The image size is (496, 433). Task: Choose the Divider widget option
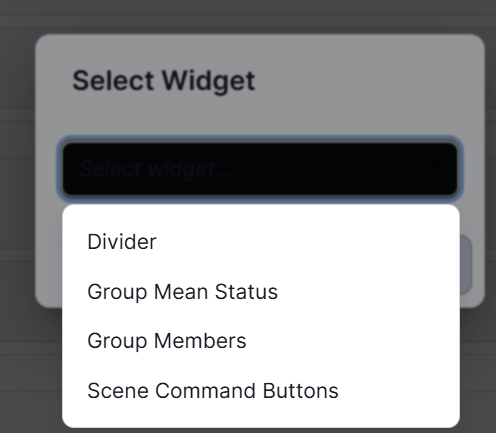coord(261,242)
